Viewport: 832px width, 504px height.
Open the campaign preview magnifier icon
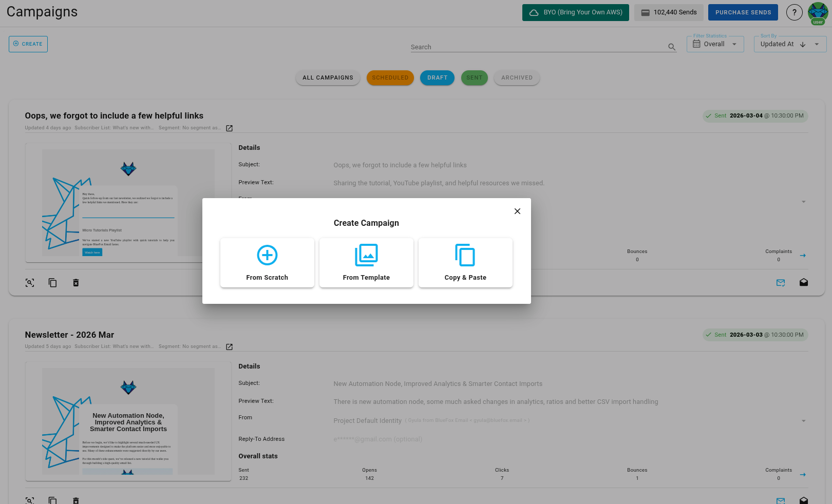point(30,283)
